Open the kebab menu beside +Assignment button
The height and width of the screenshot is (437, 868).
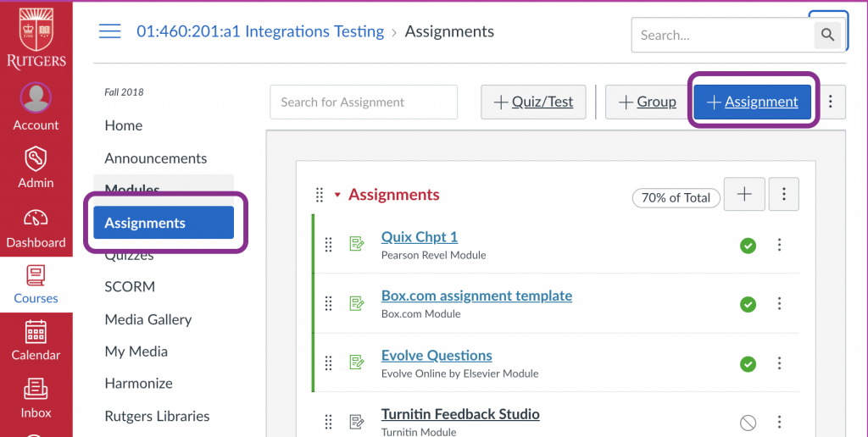point(831,102)
